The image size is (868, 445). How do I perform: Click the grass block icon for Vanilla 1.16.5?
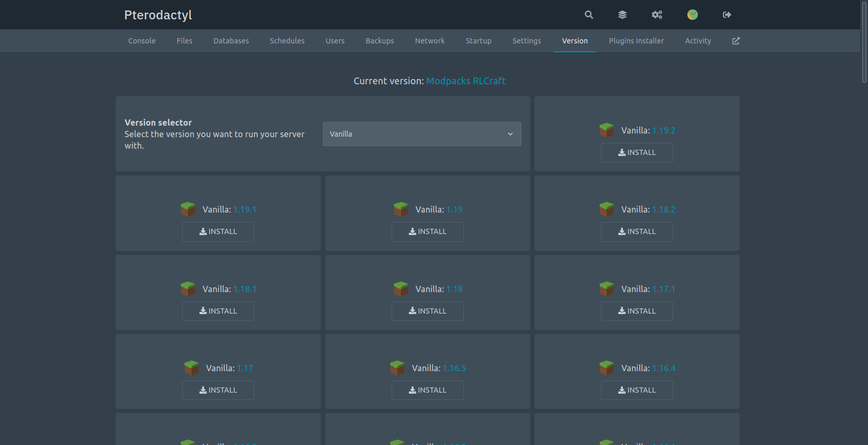[397, 368]
